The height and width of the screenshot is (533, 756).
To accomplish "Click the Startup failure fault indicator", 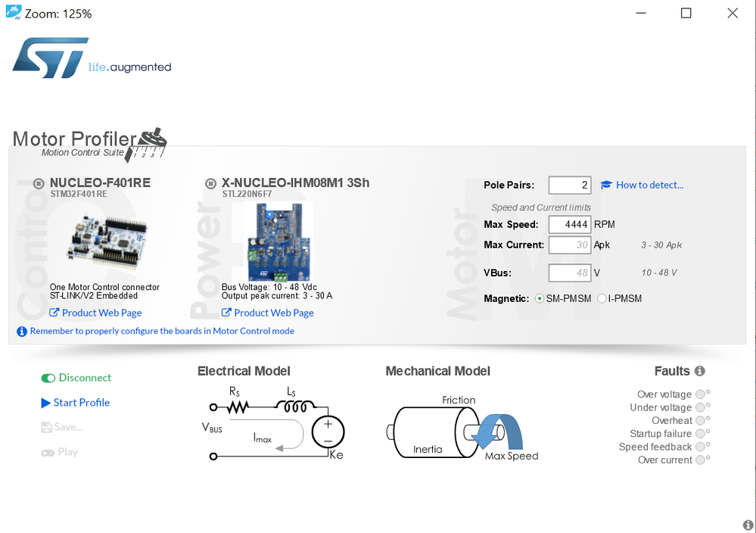I will coord(701,434).
